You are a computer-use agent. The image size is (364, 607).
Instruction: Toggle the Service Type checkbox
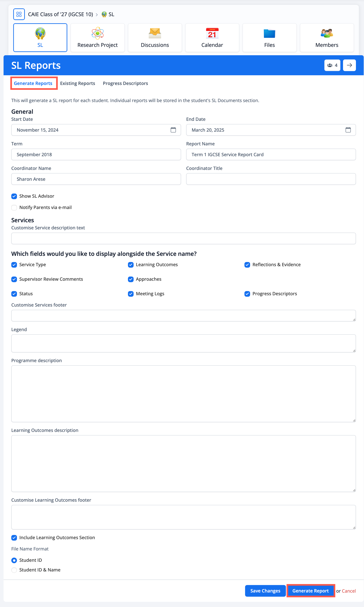click(x=14, y=265)
